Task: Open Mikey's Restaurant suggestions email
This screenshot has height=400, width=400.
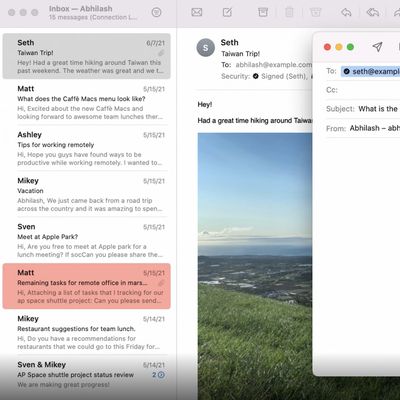Action: point(87,332)
